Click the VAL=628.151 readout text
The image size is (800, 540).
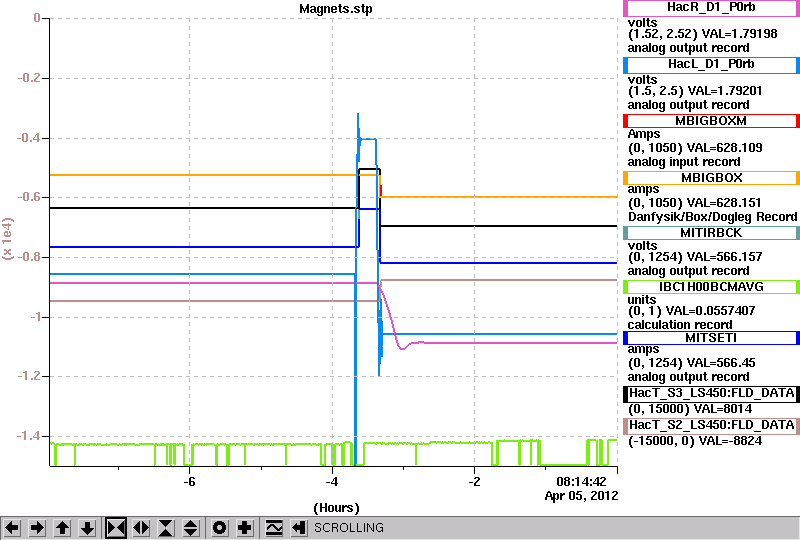724,203
